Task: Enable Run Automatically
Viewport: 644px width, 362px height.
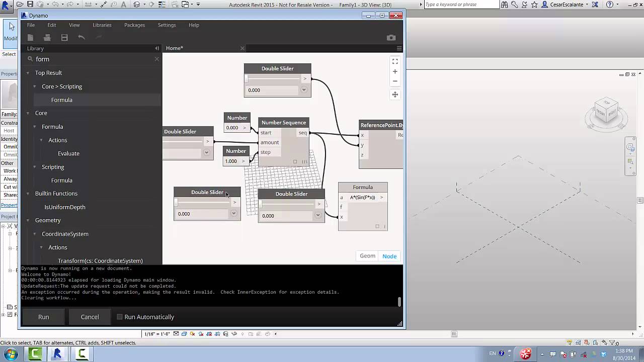Action: click(119, 317)
